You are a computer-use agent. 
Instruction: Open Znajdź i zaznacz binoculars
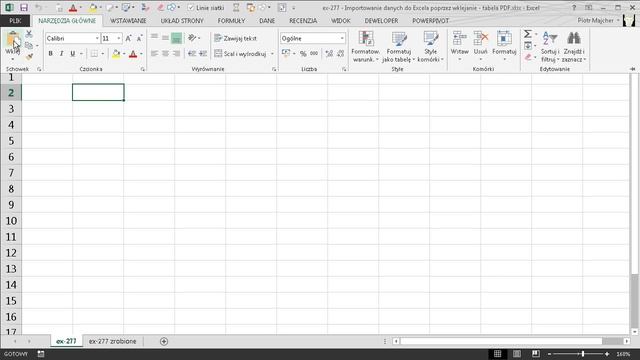coord(573,47)
